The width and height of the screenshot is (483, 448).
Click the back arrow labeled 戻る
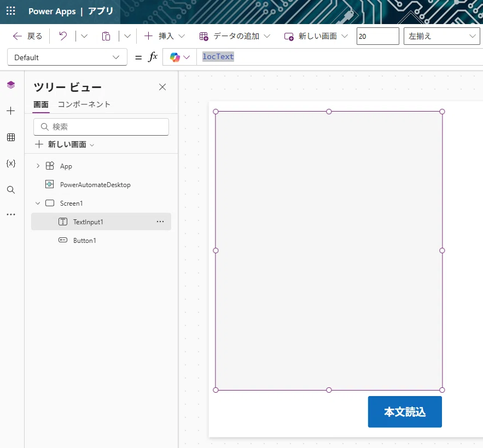coord(27,36)
